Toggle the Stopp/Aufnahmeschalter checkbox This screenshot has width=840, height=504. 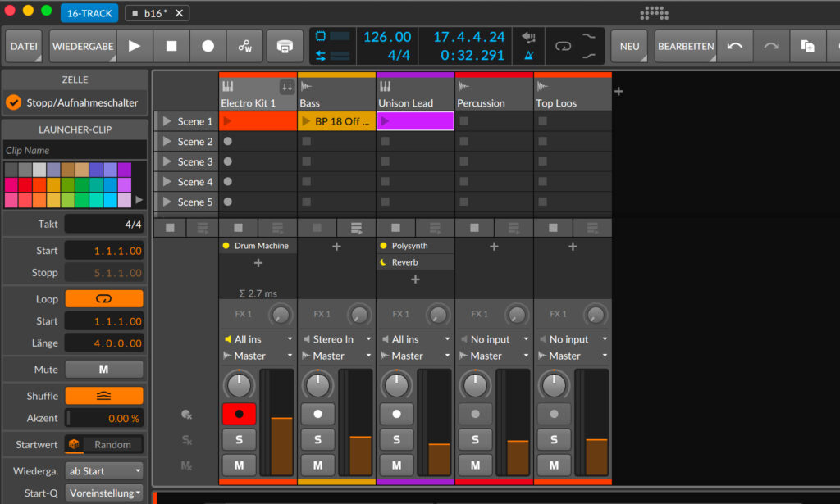tap(13, 102)
